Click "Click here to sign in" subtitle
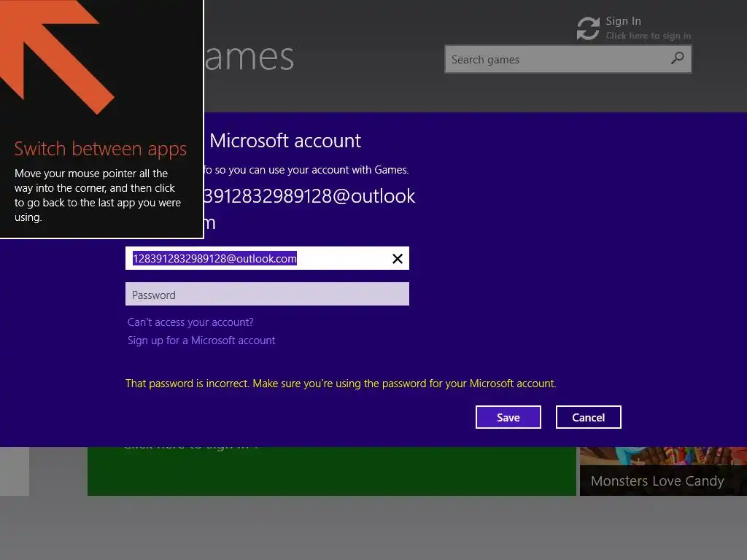The height and width of the screenshot is (560, 747). tap(649, 36)
